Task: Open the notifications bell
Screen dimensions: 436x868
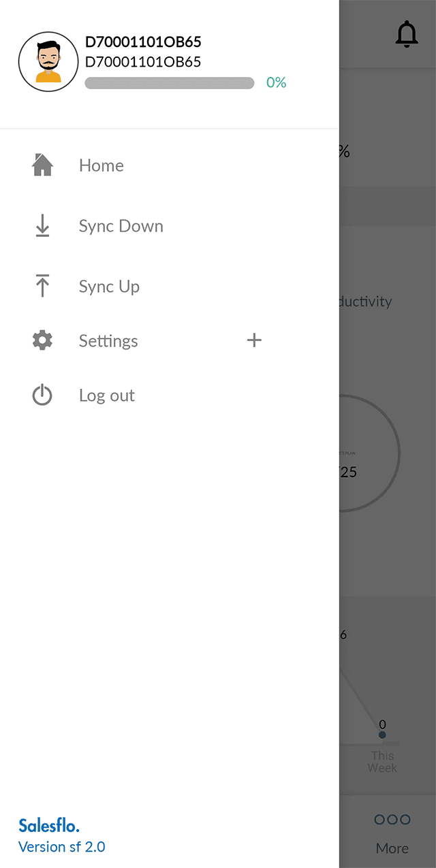Action: 407,34
